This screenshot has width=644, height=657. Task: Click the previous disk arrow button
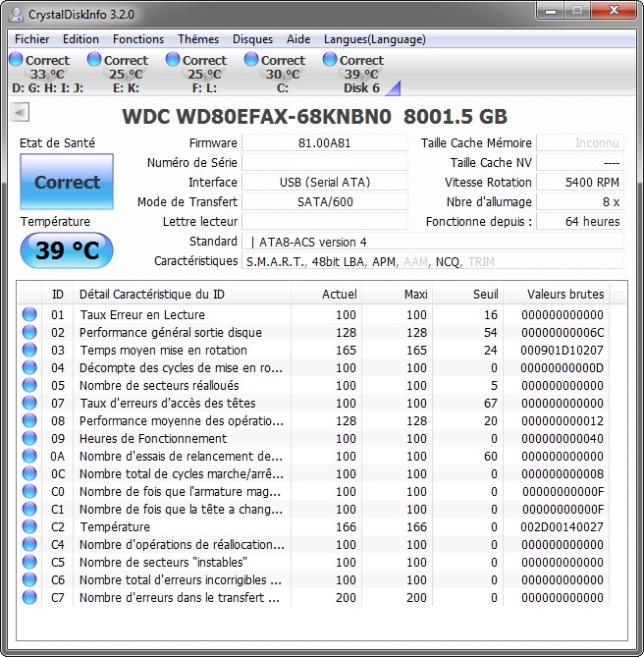coord(19,113)
